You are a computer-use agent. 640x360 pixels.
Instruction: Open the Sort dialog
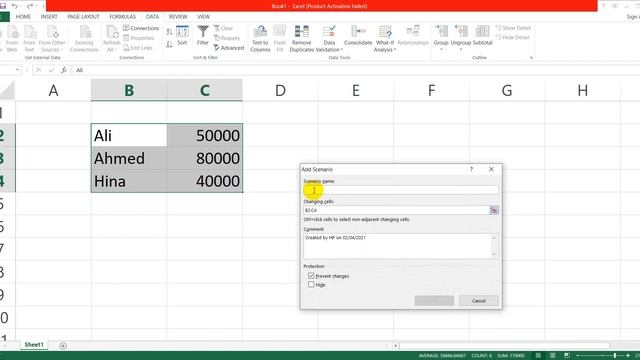(182, 36)
